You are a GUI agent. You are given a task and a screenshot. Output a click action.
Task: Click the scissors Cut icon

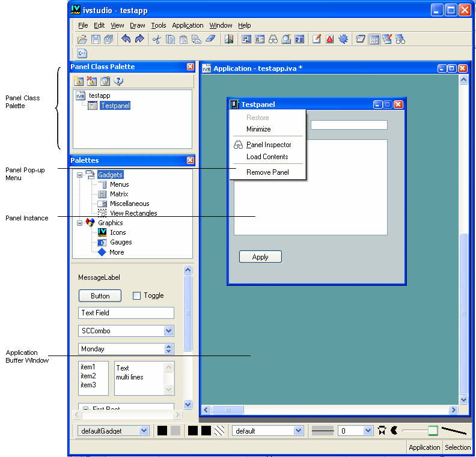[x=157, y=40]
